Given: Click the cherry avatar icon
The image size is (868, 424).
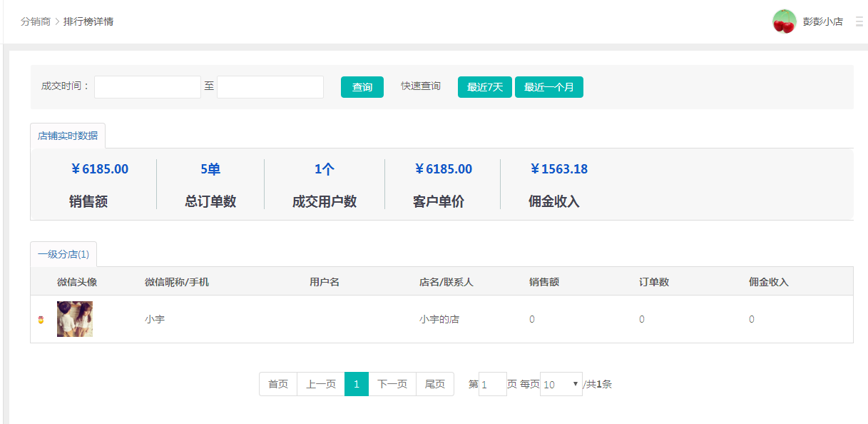Looking at the screenshot, I should coord(784,21).
